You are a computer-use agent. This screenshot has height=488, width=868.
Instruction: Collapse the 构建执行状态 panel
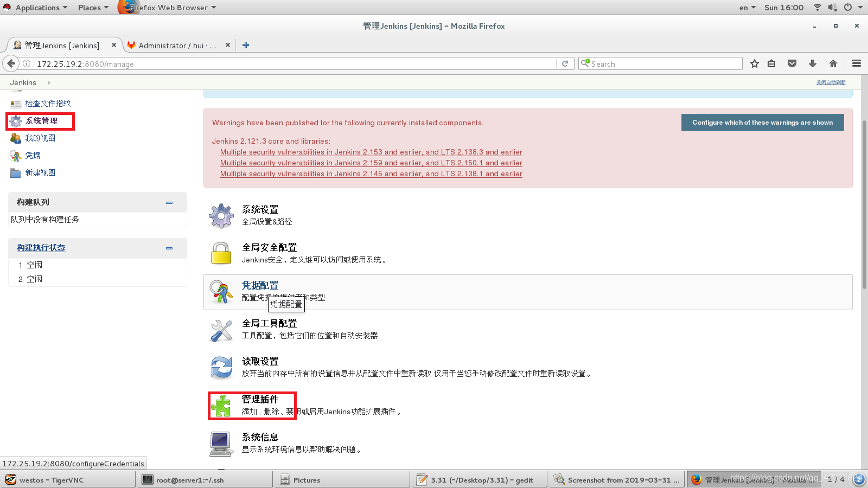[x=169, y=248]
